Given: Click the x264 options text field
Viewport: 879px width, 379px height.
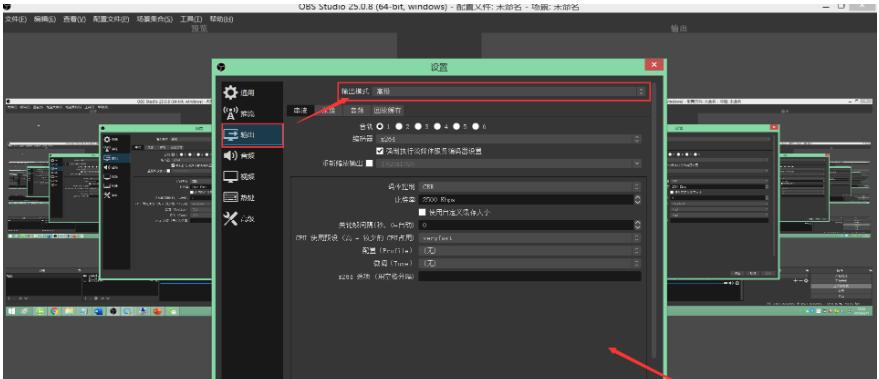Looking at the screenshot, I should coord(530,276).
